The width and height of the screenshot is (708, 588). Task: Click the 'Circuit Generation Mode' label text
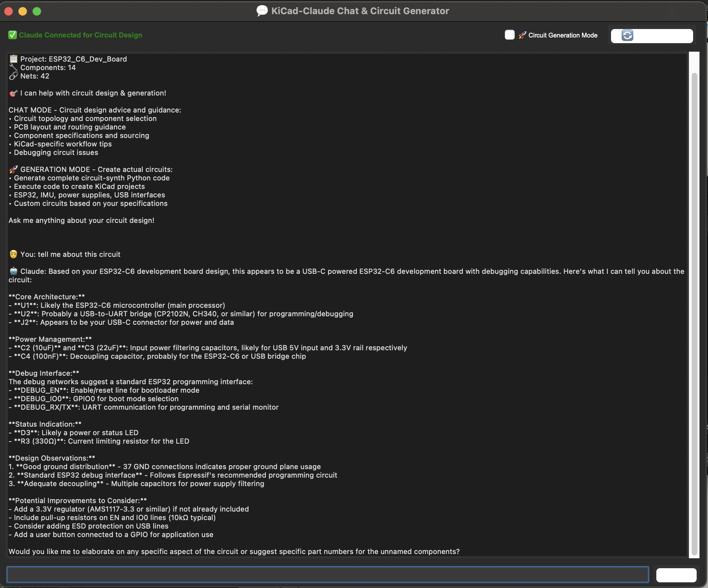563,35
